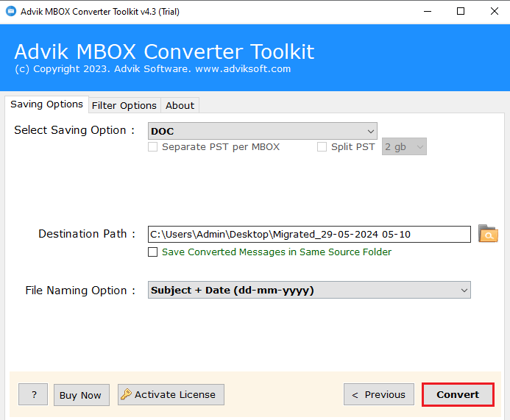Minimize the Advik MBOX Converter window

[428, 11]
